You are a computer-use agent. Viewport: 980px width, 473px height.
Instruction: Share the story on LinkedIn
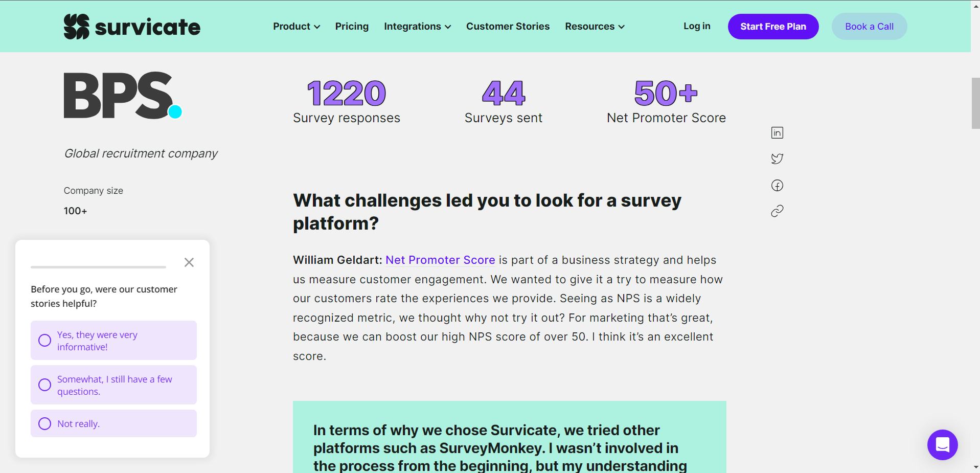[777, 133]
